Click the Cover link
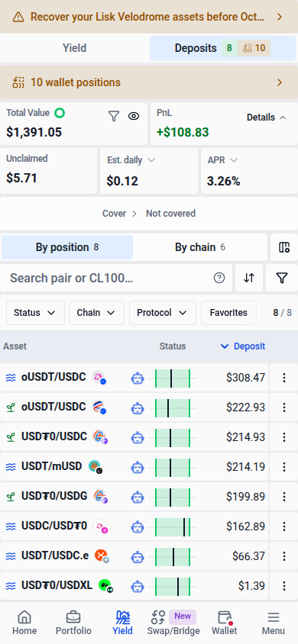The height and width of the screenshot is (644, 298). (x=115, y=214)
